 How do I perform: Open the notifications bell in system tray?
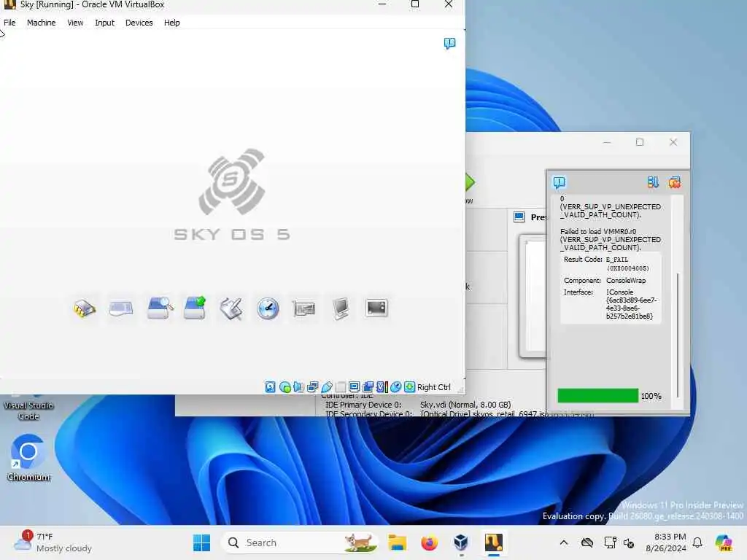[697, 542]
